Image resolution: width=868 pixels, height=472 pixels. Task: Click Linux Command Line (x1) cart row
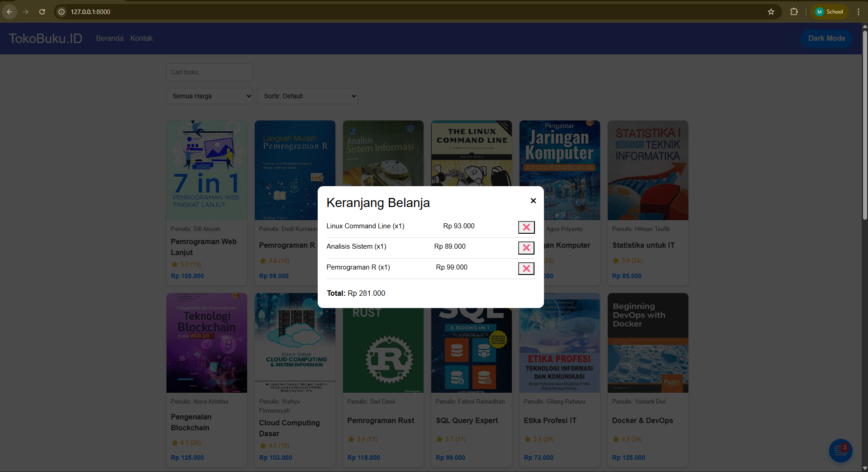pyautogui.click(x=430, y=227)
